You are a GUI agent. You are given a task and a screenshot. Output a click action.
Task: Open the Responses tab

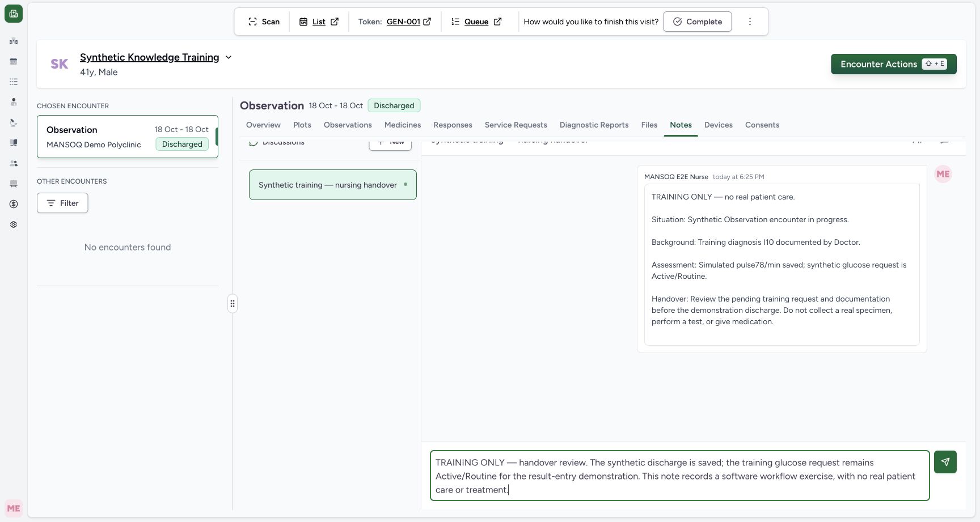pos(453,125)
